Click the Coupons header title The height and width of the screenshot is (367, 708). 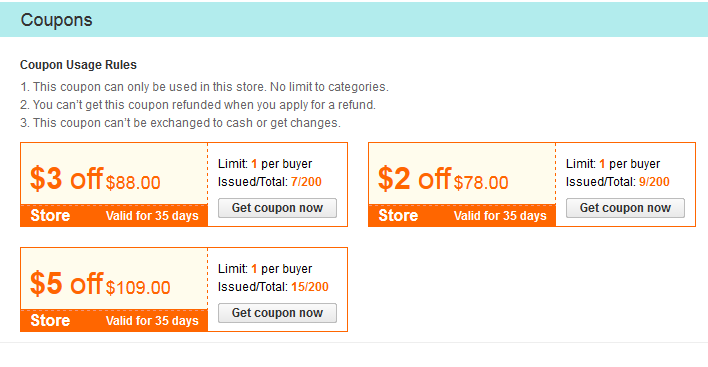[56, 20]
